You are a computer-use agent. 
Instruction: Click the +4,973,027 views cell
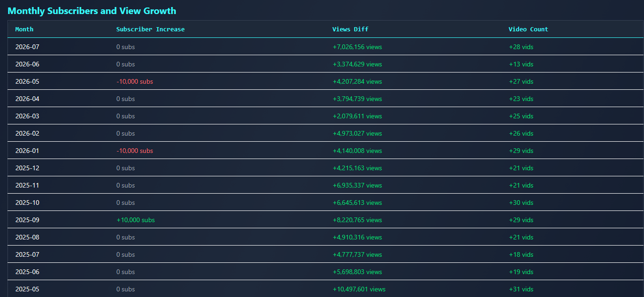[x=357, y=133]
